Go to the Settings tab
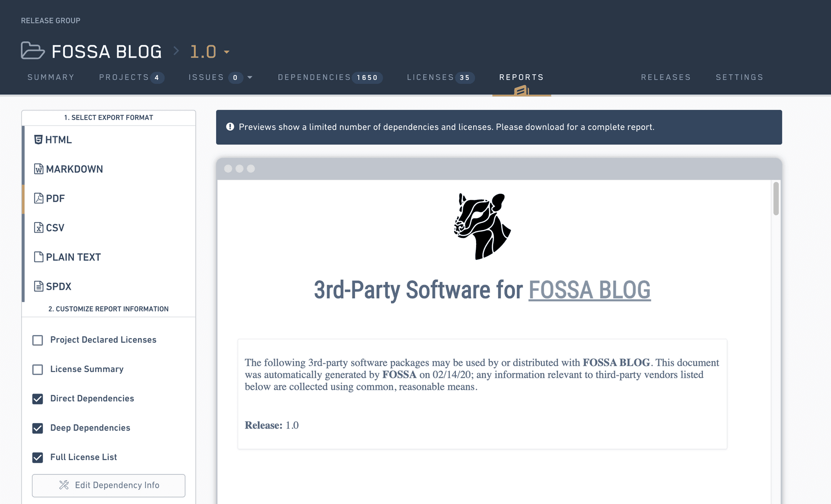The width and height of the screenshot is (831, 504). [739, 77]
